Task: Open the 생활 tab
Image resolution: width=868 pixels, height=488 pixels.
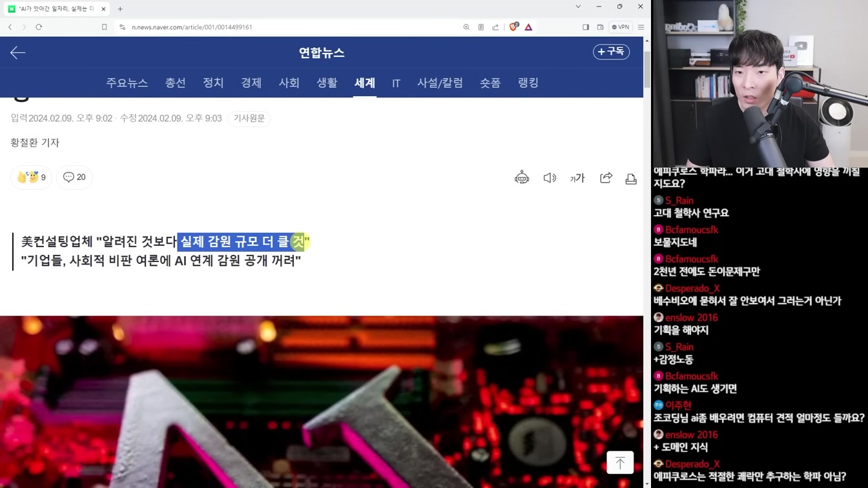Action: pyautogui.click(x=327, y=83)
